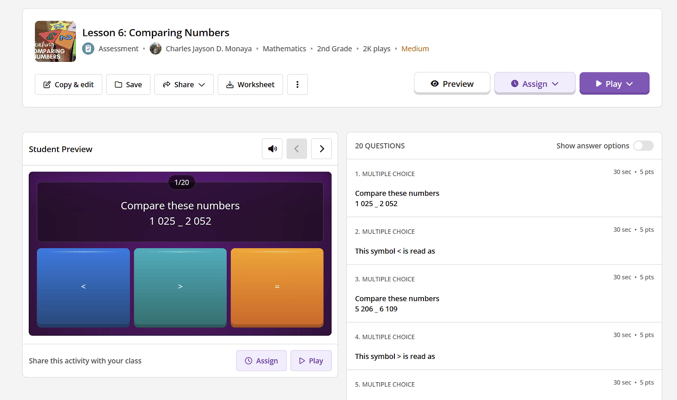Click the Assessment type icon

(x=88, y=48)
